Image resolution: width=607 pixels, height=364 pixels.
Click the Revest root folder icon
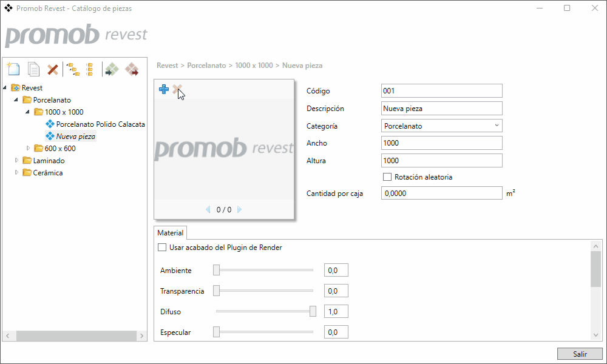pos(16,88)
